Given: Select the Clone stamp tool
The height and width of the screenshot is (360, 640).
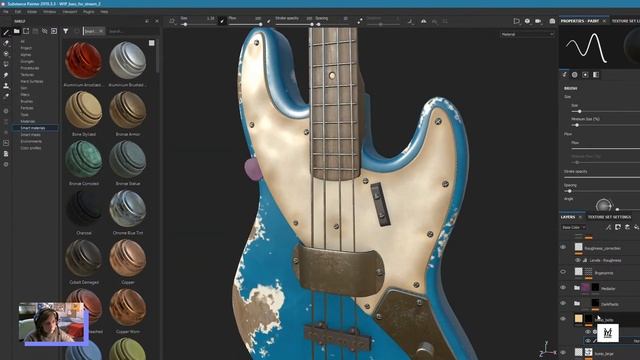Looking at the screenshot, I should [6, 86].
